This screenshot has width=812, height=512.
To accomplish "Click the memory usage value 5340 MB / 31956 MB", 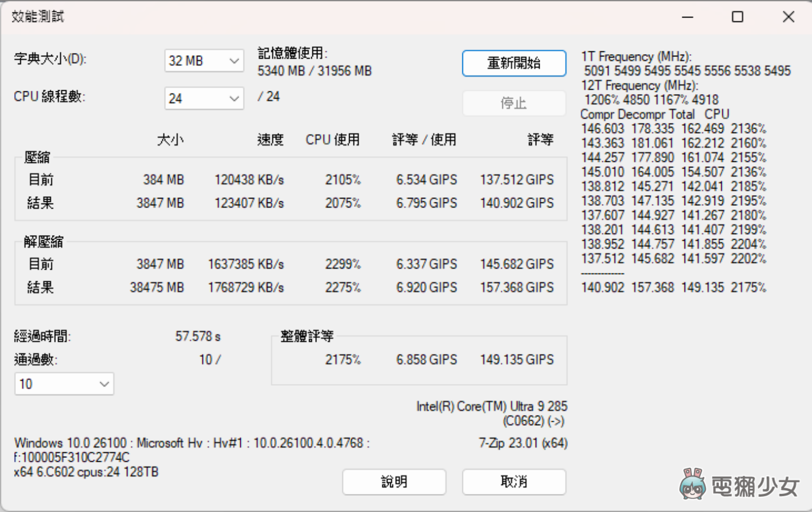I will tap(315, 71).
